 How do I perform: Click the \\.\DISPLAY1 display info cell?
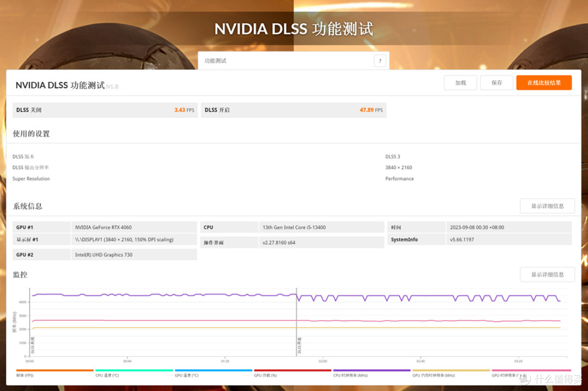click(134, 240)
